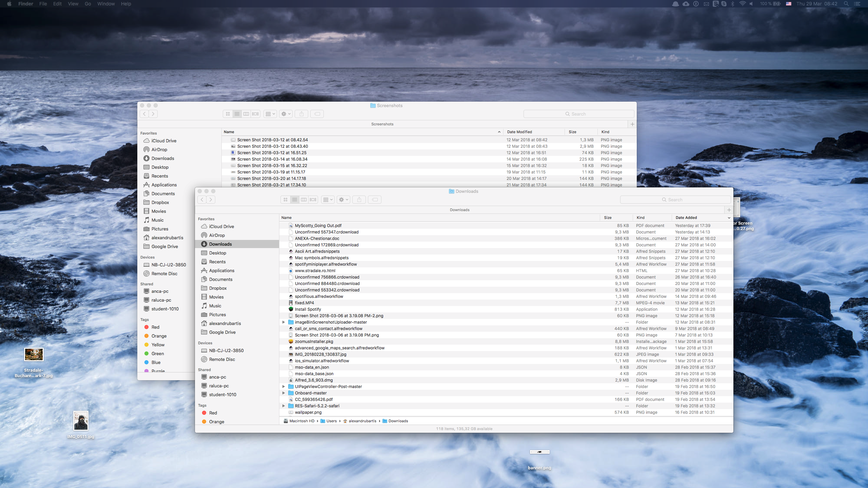Open Applications in Downloads sidebar
The height and width of the screenshot is (488, 868).
tap(237, 270)
